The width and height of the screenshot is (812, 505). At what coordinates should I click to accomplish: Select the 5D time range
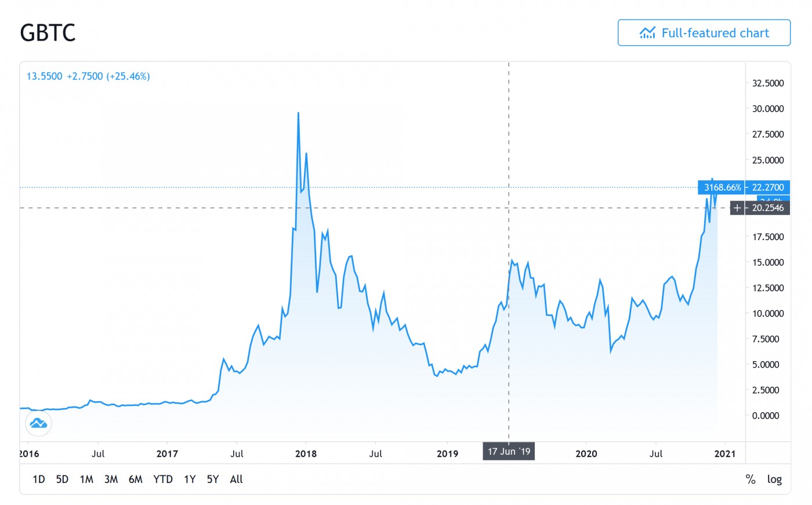pyautogui.click(x=62, y=479)
